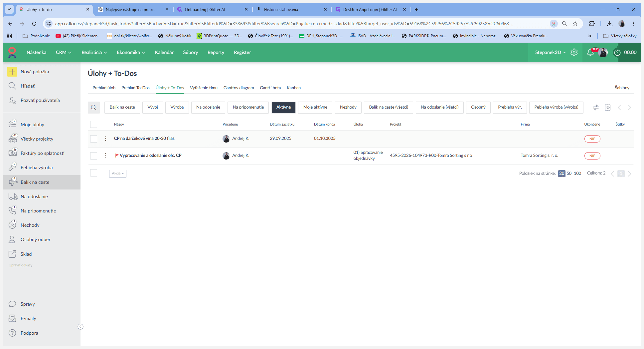
Task: Click the Pozvať používateľa icon
Action: [12, 100]
